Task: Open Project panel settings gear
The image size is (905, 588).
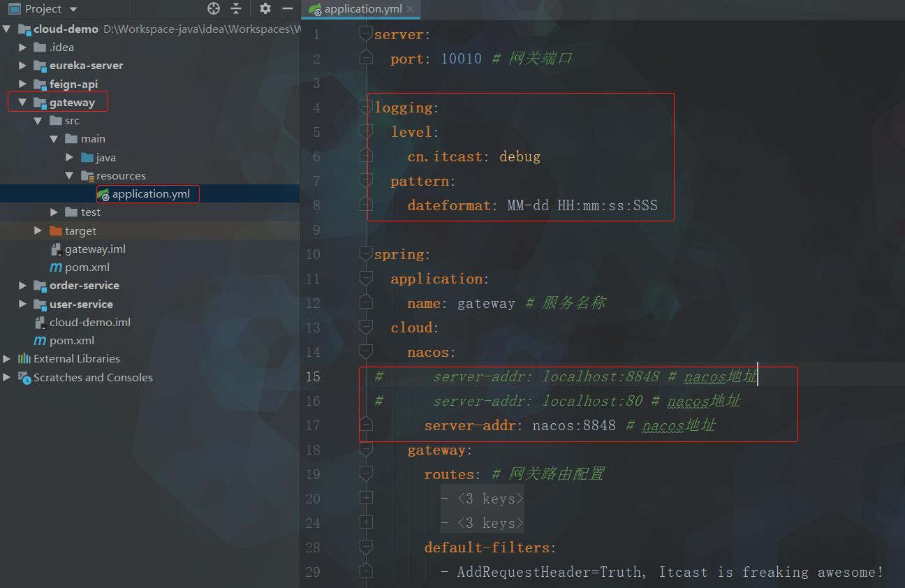Action: [265, 8]
